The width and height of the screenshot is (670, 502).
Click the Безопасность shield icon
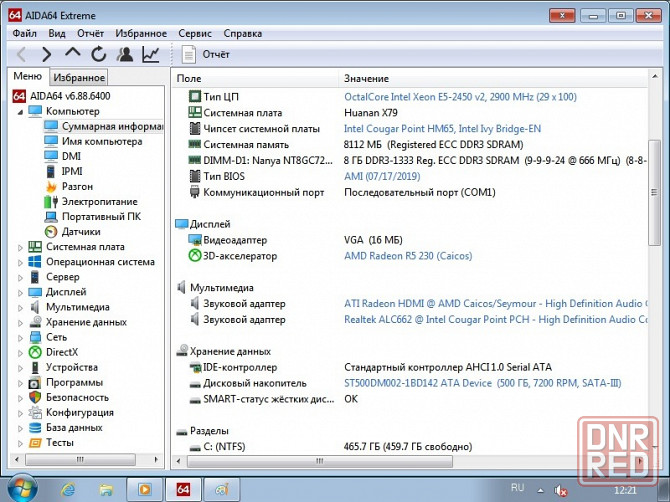[x=35, y=397]
